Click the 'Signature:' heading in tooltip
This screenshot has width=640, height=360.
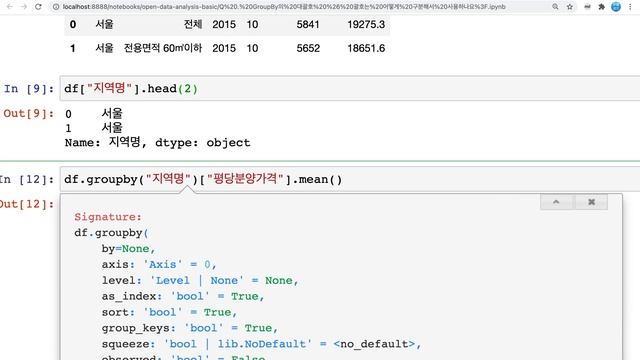coord(108,217)
